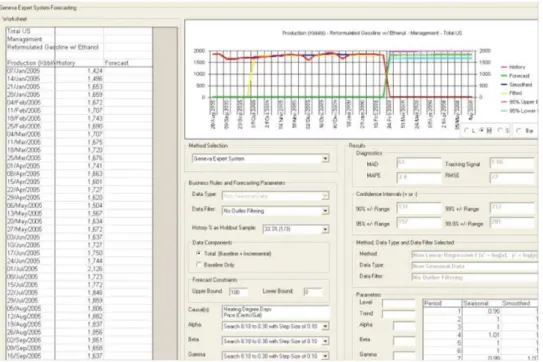
Task: Open the Data Type combo box
Action: point(325,196)
